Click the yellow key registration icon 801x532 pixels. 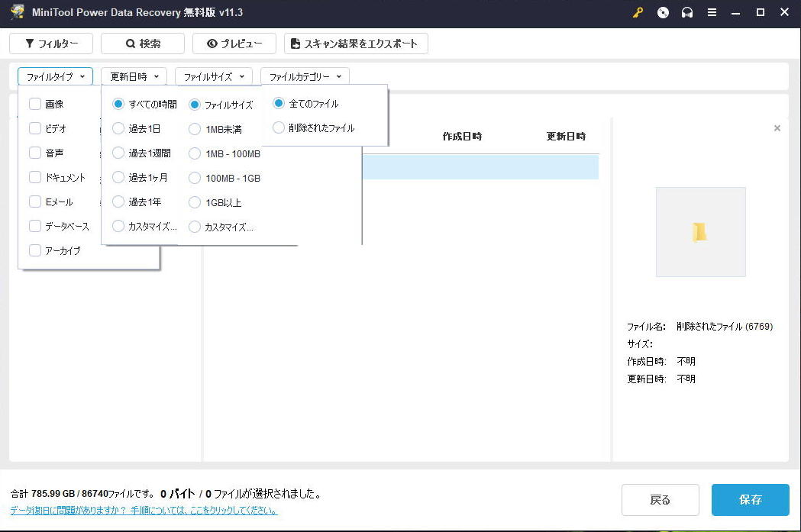[x=638, y=12]
